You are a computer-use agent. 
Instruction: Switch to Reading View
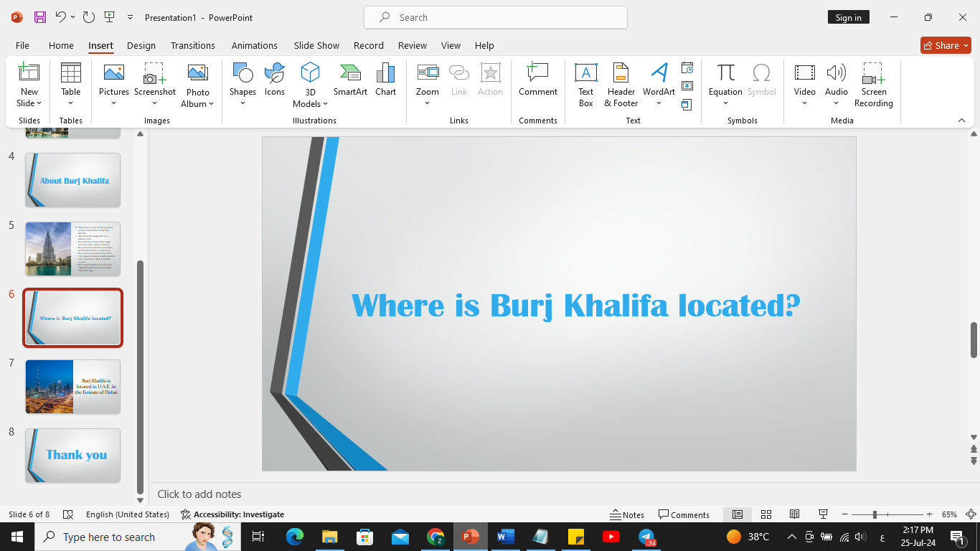pyautogui.click(x=794, y=514)
